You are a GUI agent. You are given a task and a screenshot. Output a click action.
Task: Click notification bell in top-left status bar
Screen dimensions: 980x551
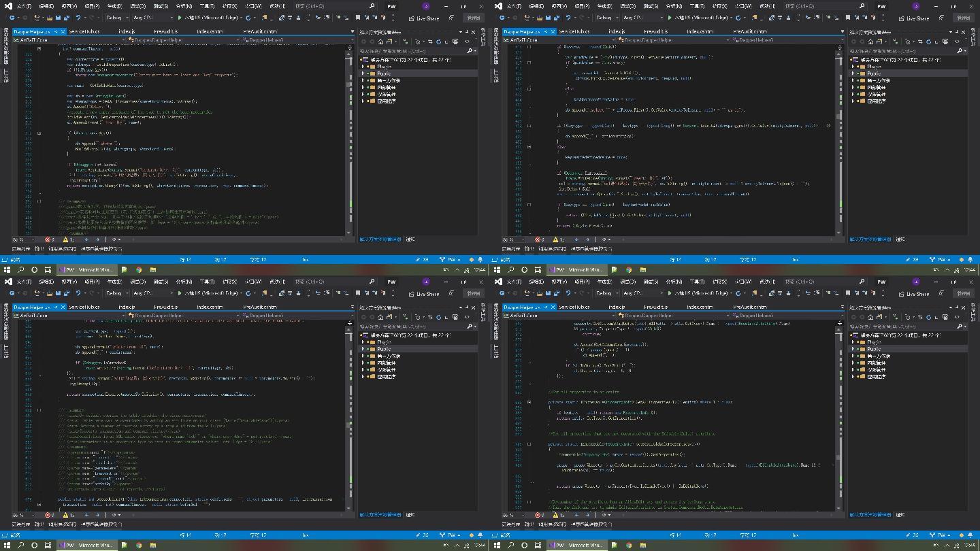[480, 259]
